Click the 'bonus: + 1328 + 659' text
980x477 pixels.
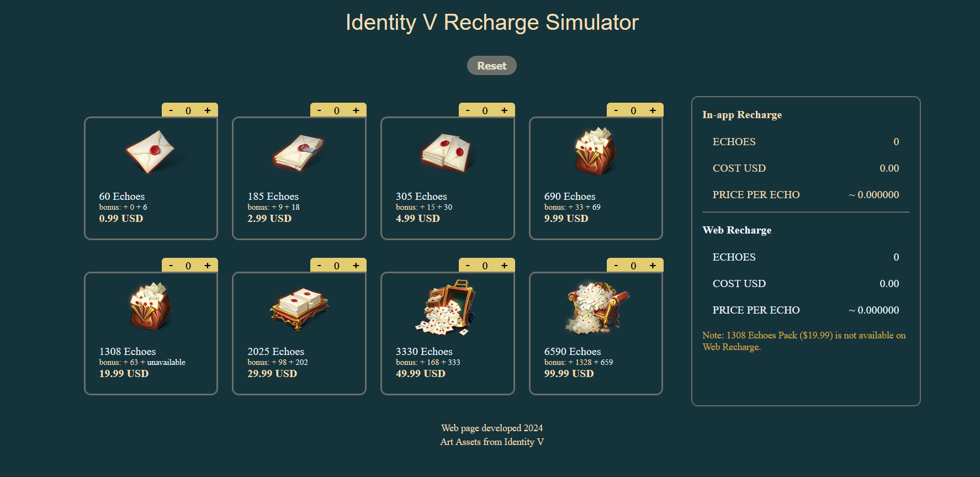[x=579, y=362]
